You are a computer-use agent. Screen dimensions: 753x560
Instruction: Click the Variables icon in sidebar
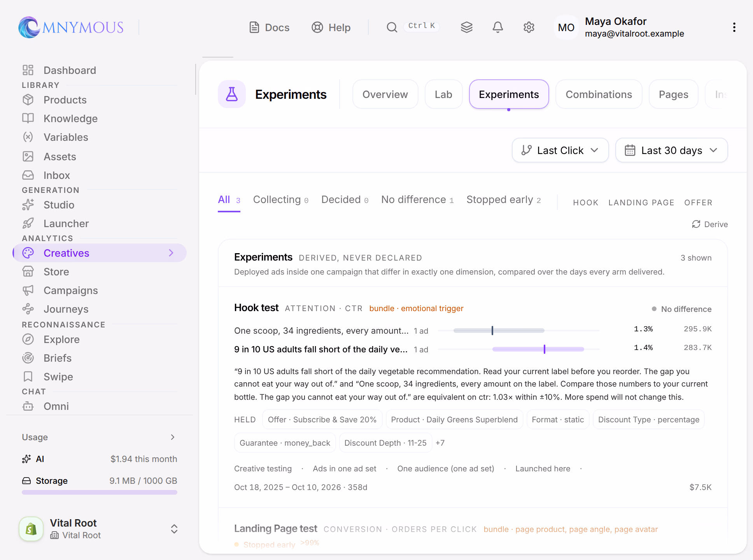point(28,137)
